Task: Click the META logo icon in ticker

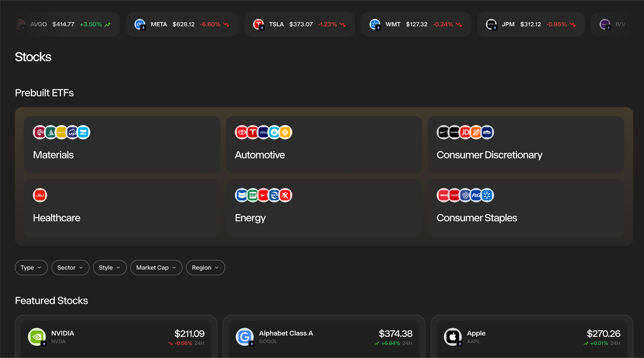Action: tap(140, 24)
